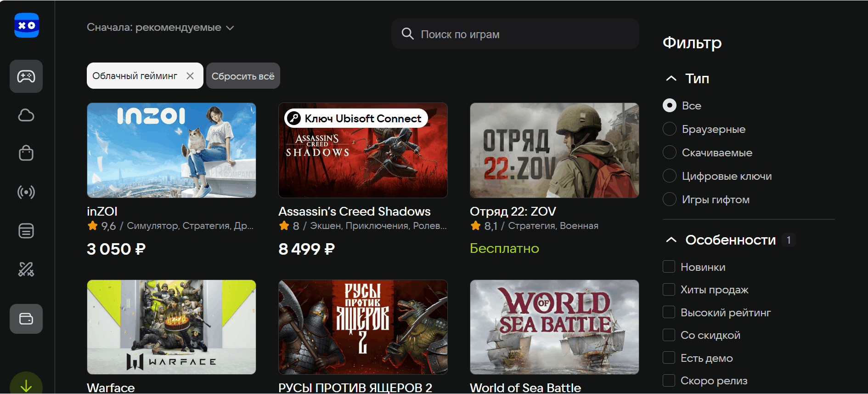Open the shopping bag store sidebar icon
The height and width of the screenshot is (394, 868).
tap(26, 153)
